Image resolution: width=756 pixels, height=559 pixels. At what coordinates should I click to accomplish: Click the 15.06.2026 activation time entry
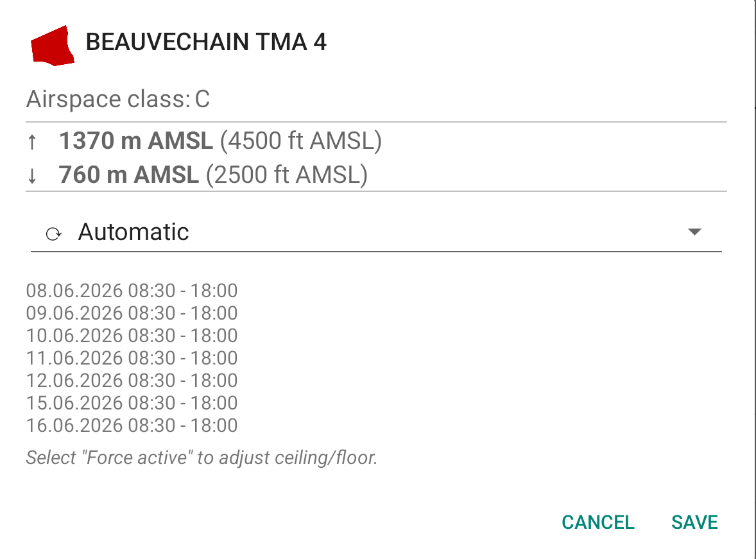132,403
